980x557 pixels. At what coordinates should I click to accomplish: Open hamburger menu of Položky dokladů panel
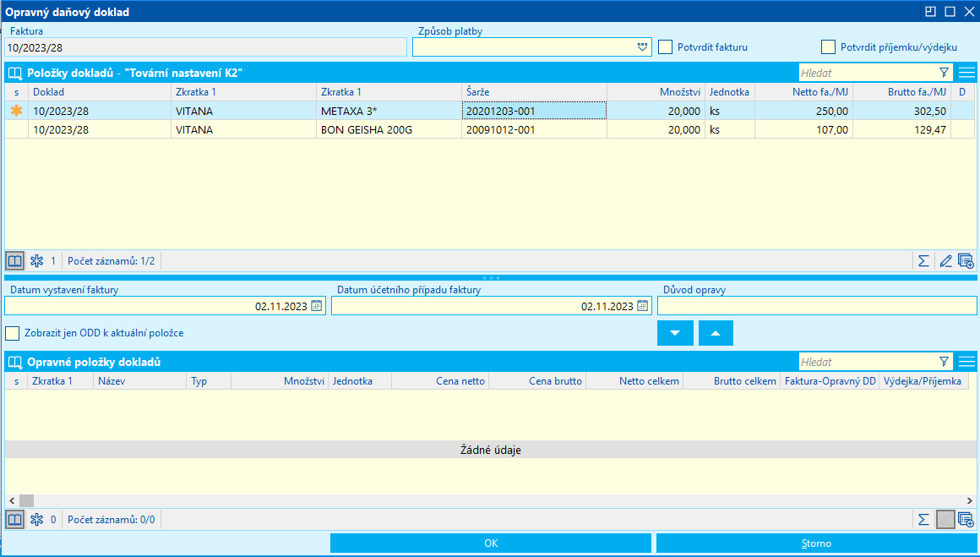click(966, 73)
